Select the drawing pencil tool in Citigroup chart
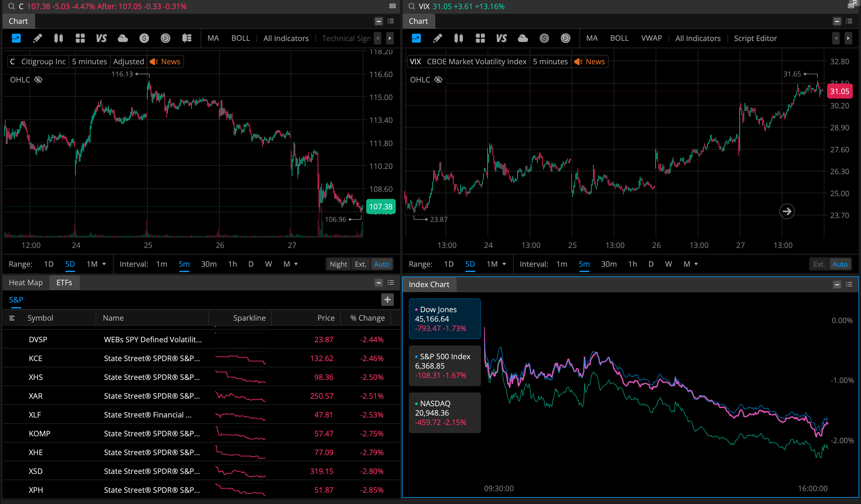This screenshot has width=861, height=504. pyautogui.click(x=38, y=38)
